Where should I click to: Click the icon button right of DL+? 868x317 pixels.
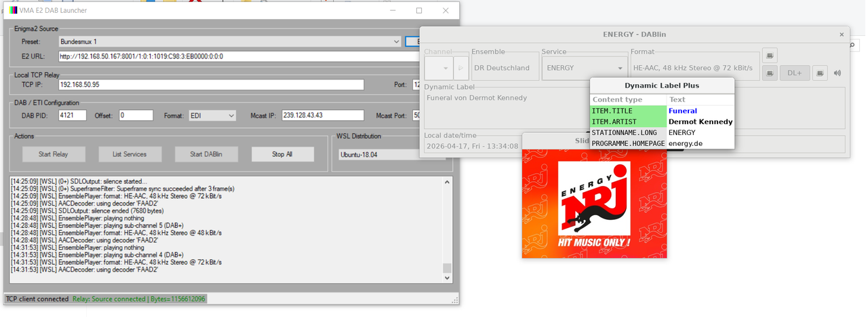coord(820,73)
